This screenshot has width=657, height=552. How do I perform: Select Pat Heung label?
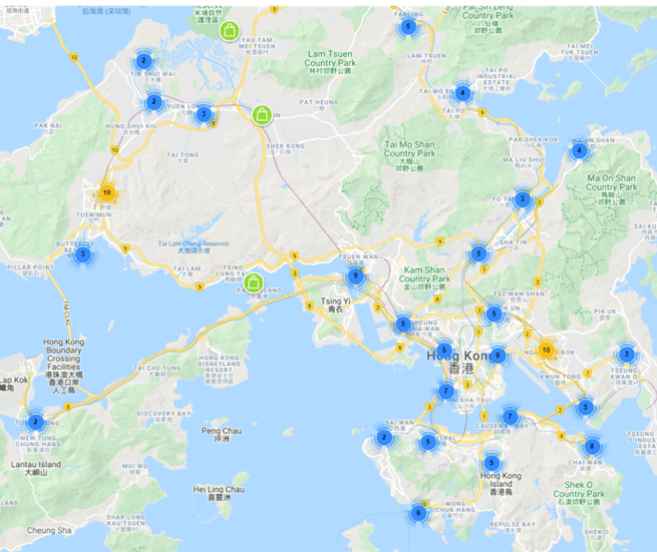point(319,104)
